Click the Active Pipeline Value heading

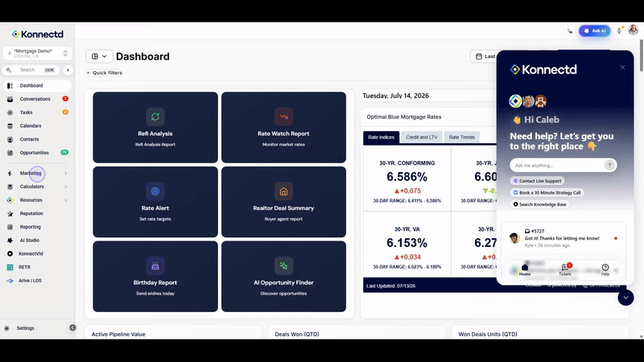pos(118,334)
